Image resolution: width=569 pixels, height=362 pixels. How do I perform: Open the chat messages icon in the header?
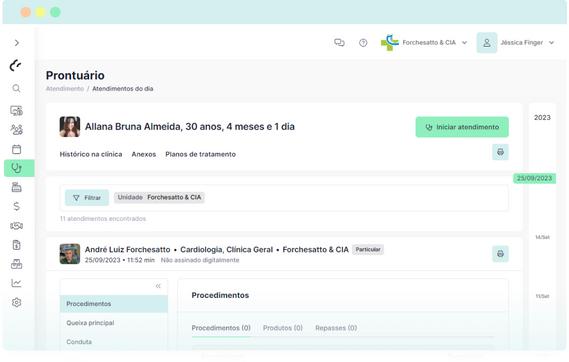point(339,43)
